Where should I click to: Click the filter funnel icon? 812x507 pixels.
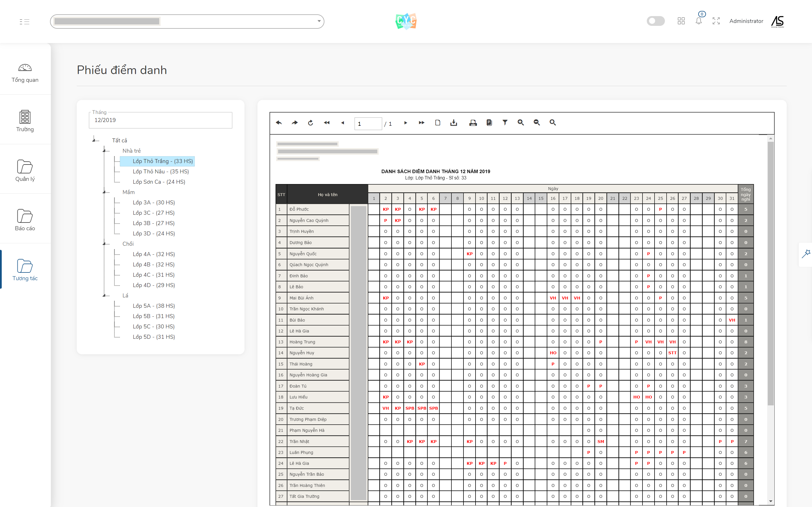505,123
